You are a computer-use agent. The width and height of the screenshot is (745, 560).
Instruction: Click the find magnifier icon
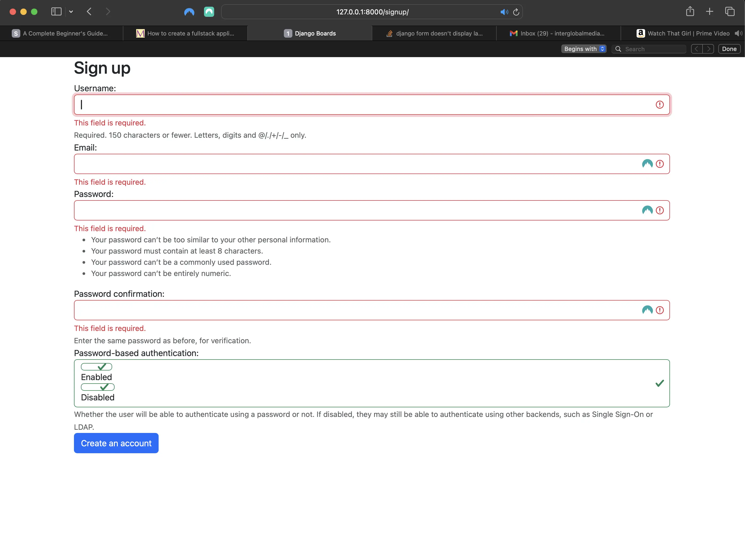point(618,49)
